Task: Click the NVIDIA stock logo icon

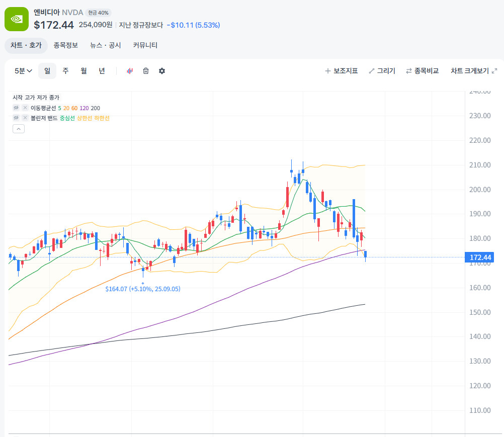Action: coord(17,19)
